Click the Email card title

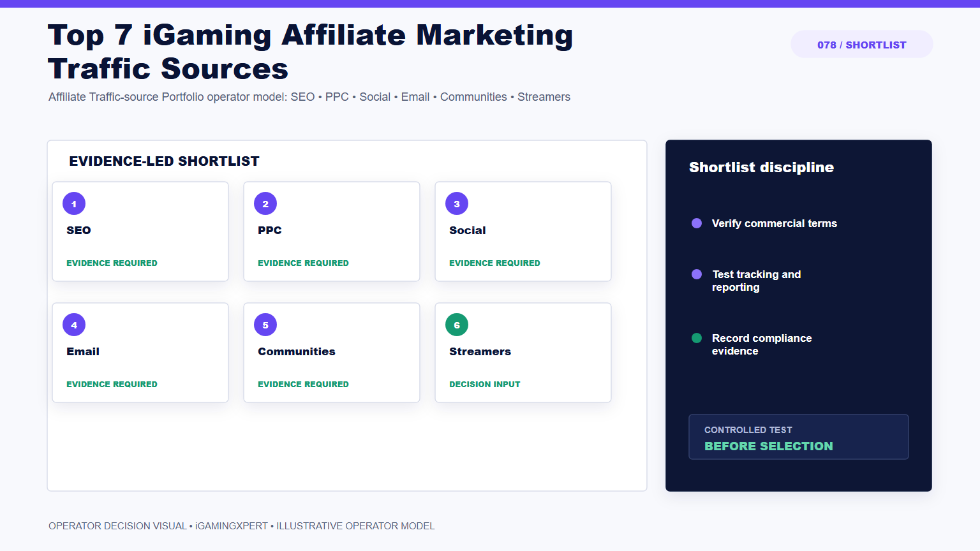point(83,351)
